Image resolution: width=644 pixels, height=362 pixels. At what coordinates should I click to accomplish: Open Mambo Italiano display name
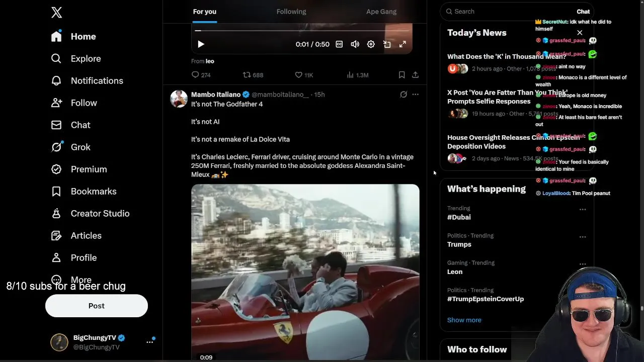click(216, 95)
